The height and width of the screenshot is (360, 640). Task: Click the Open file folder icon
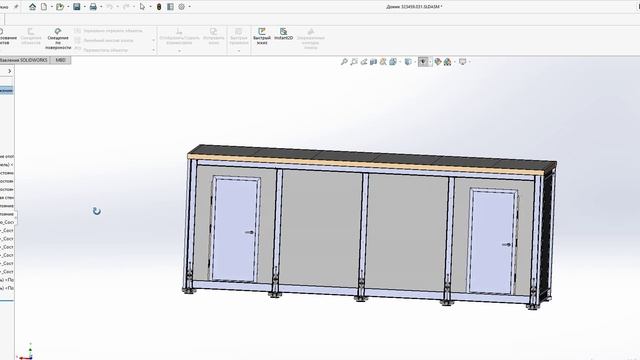click(60, 7)
